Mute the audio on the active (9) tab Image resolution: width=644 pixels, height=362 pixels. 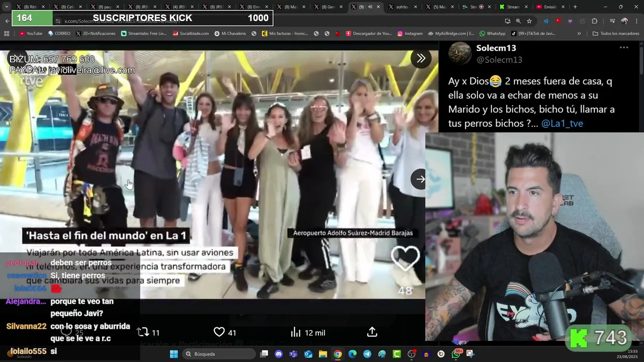click(370, 7)
